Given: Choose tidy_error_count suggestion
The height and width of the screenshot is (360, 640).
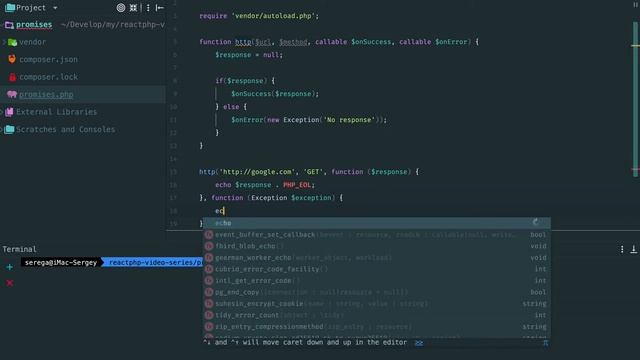Looking at the screenshot, I should (x=377, y=315).
